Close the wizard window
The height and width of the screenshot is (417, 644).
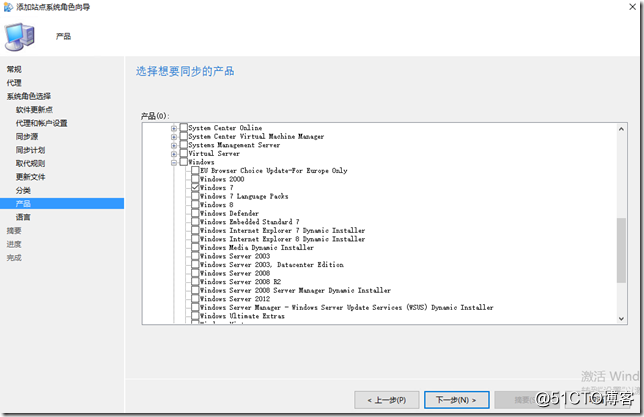pyautogui.click(x=632, y=7)
